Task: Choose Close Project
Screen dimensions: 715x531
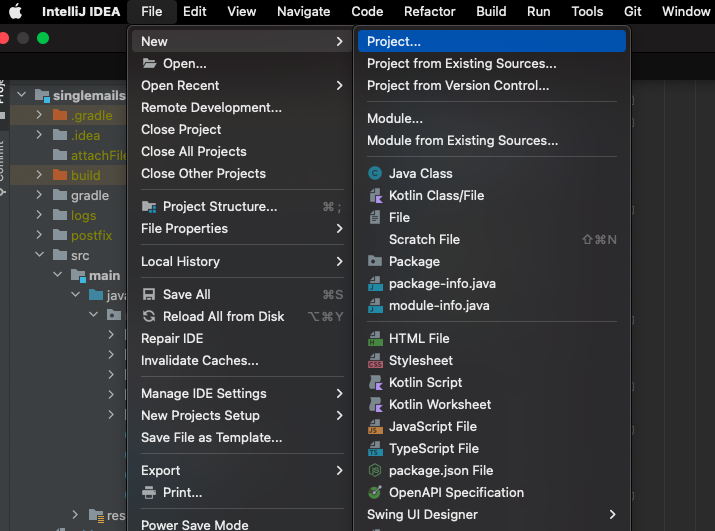Action: point(242,130)
